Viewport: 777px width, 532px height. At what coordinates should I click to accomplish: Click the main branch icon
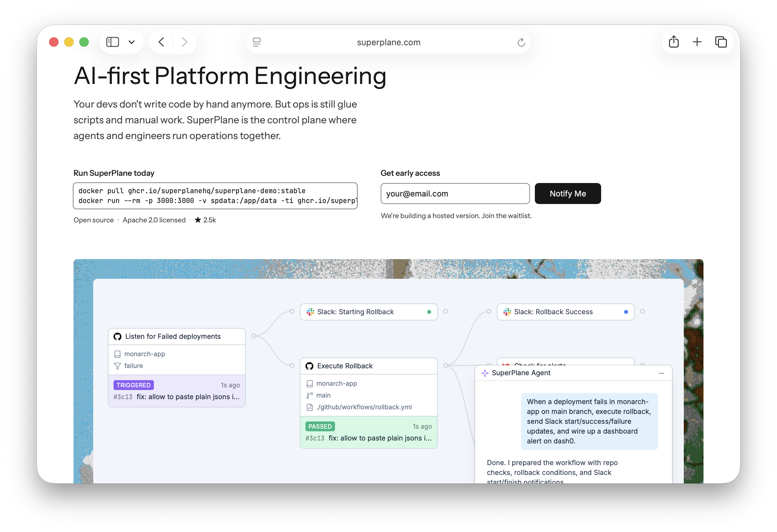[310, 395]
